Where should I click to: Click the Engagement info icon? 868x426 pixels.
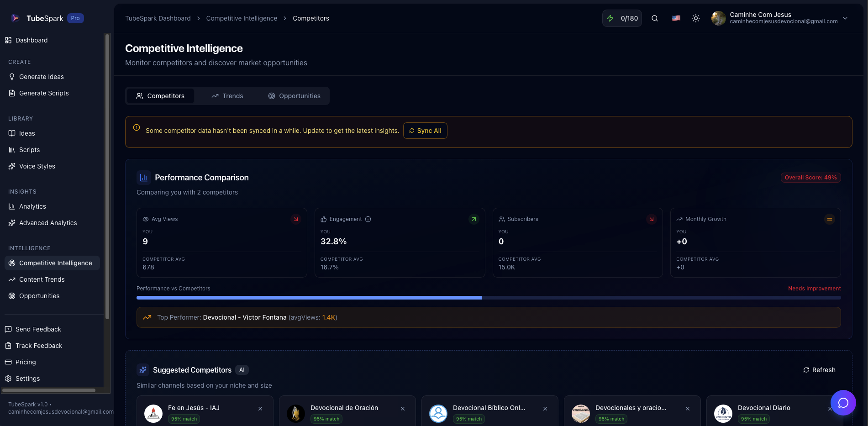tap(368, 219)
